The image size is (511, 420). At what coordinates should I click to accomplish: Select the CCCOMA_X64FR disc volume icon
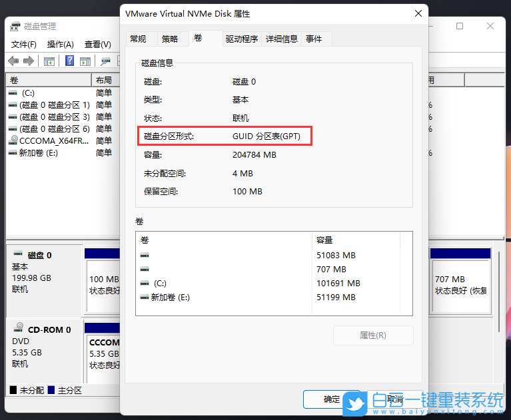click(x=13, y=140)
